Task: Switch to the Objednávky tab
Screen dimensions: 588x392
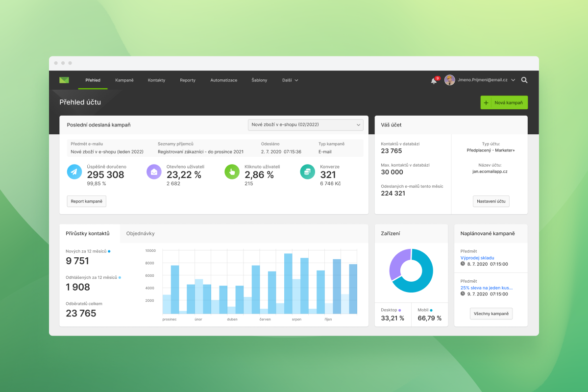Action: tap(140, 233)
